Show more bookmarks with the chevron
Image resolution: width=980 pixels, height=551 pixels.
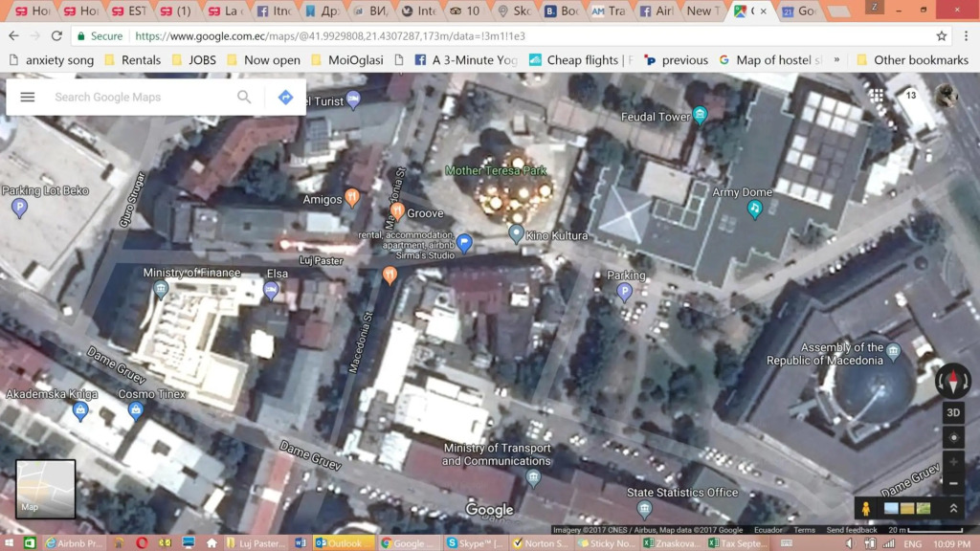point(836,60)
